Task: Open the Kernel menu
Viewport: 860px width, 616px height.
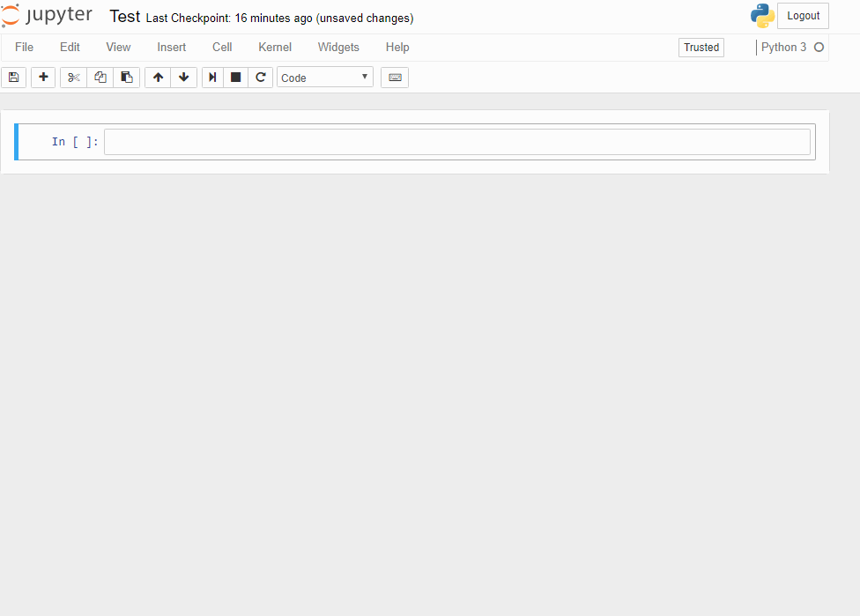Action: click(274, 47)
